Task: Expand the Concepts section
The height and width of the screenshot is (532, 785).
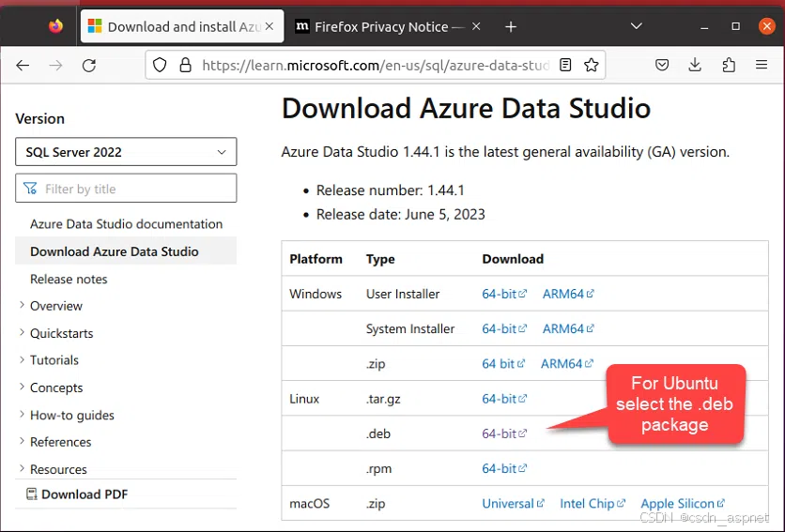Action: tap(51, 388)
